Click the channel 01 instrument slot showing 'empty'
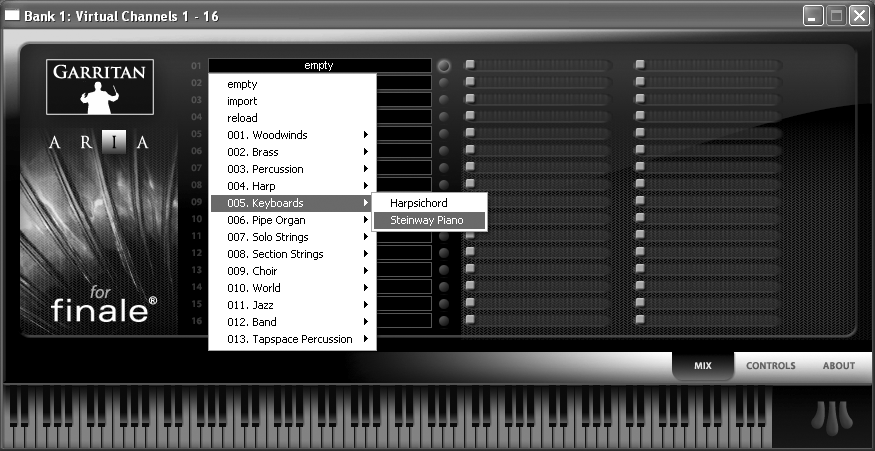The image size is (875, 451). coord(320,66)
